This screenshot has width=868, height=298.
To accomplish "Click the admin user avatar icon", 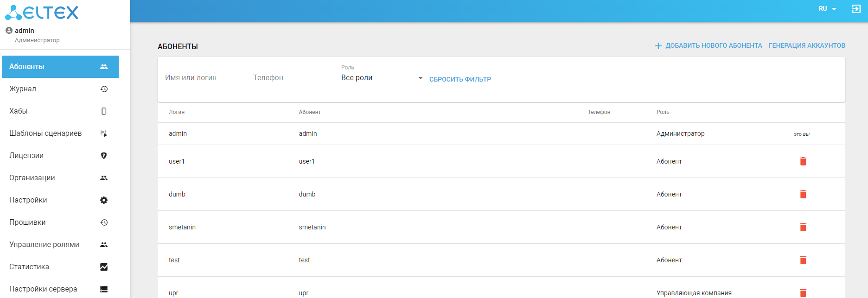I will [9, 31].
